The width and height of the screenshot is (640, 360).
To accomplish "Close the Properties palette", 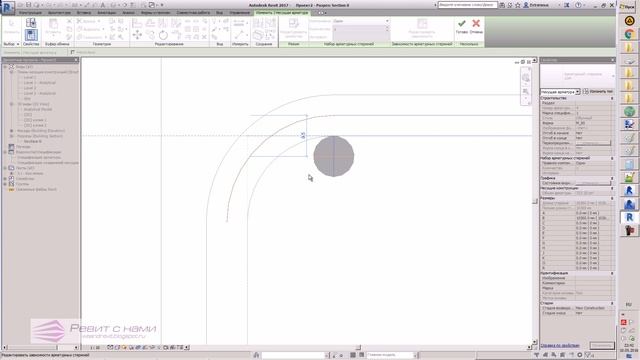I will click(613, 60).
